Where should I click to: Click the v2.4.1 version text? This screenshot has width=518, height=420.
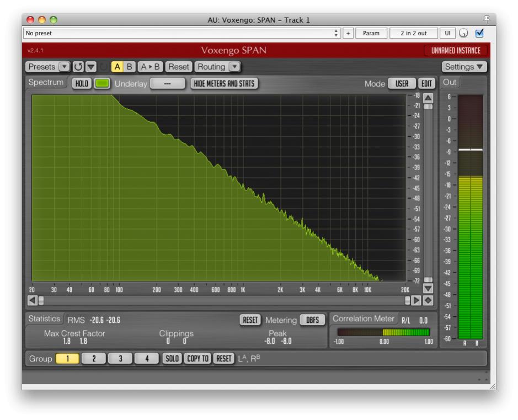click(x=35, y=51)
